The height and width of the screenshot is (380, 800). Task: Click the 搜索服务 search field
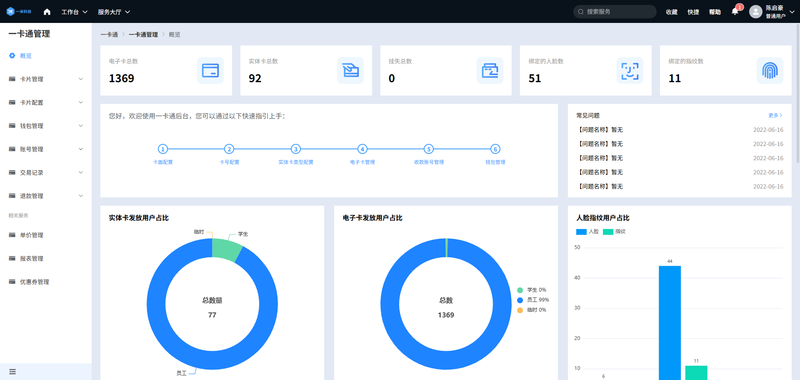[615, 12]
